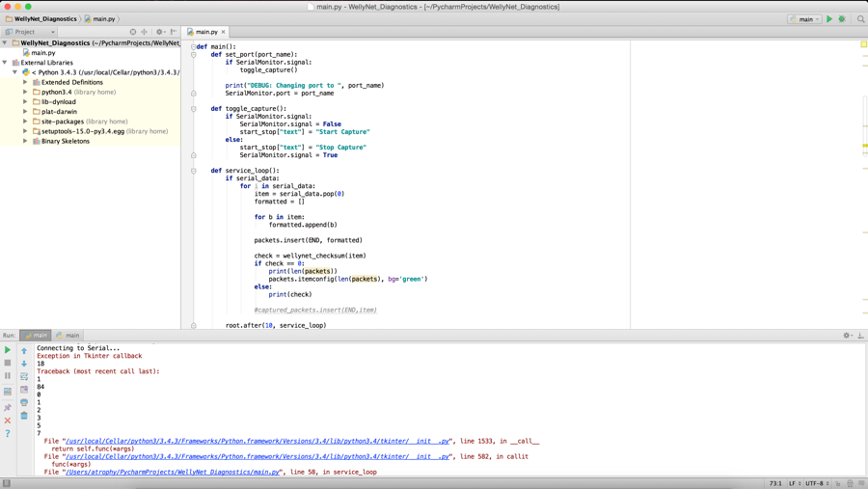Image resolution: width=868 pixels, height=489 pixels.
Task: Open Run panel gear settings
Action: tap(847, 335)
